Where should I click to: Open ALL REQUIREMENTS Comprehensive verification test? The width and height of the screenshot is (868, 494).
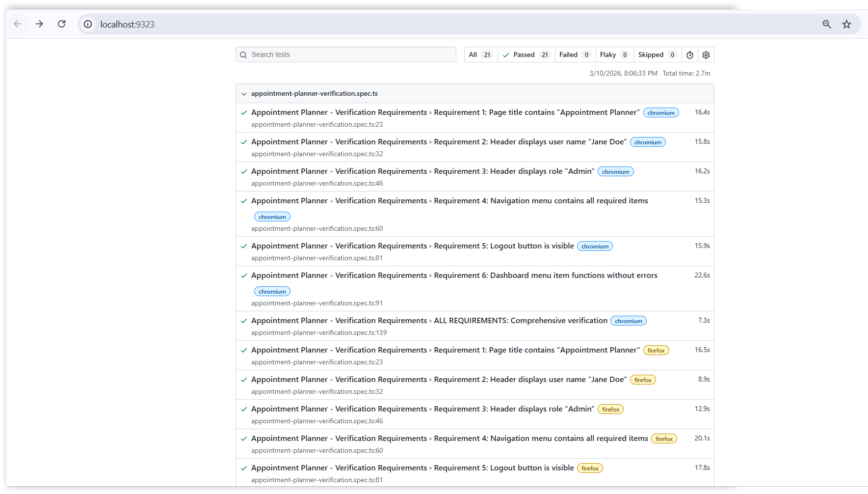429,321
